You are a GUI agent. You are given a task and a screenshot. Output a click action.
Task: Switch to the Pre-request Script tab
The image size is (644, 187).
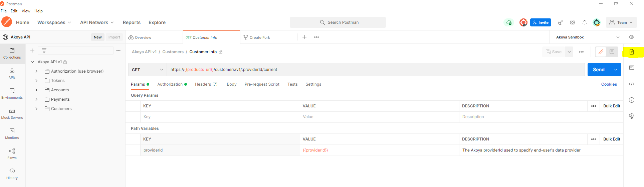pos(262,84)
